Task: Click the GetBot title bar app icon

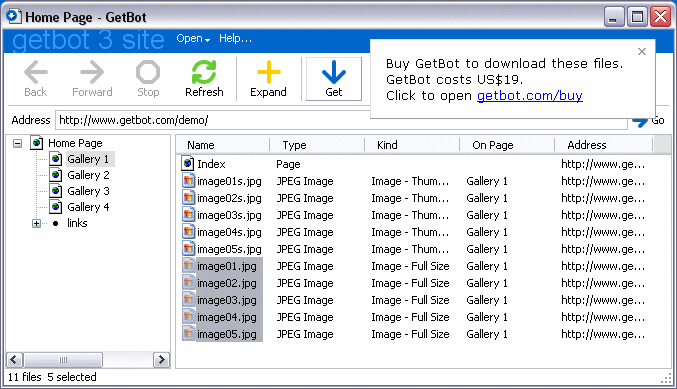Action: [x=13, y=16]
